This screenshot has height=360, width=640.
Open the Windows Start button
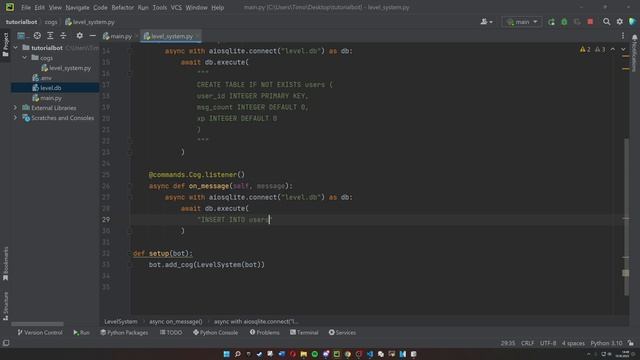click(227, 354)
